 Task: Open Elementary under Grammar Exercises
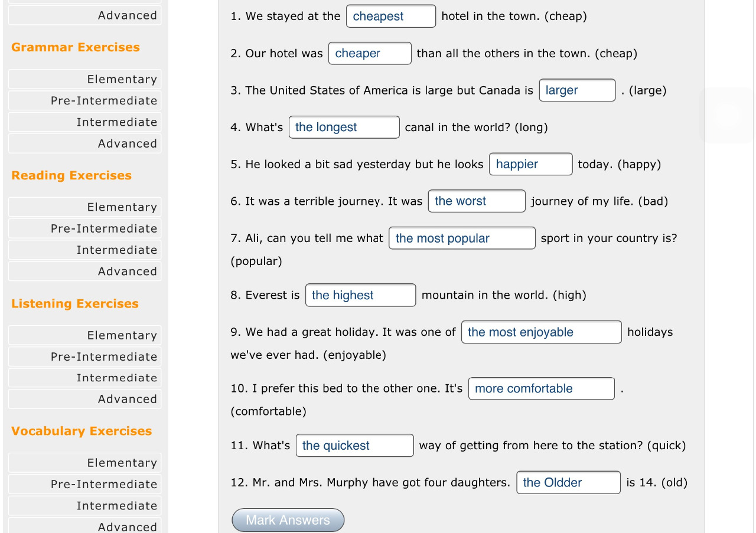(85, 79)
